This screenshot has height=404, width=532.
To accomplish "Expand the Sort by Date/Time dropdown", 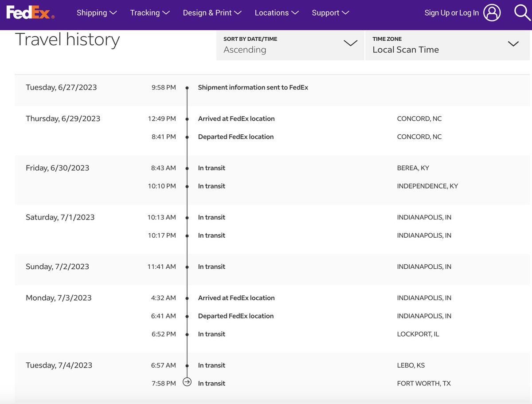I will pyautogui.click(x=290, y=45).
